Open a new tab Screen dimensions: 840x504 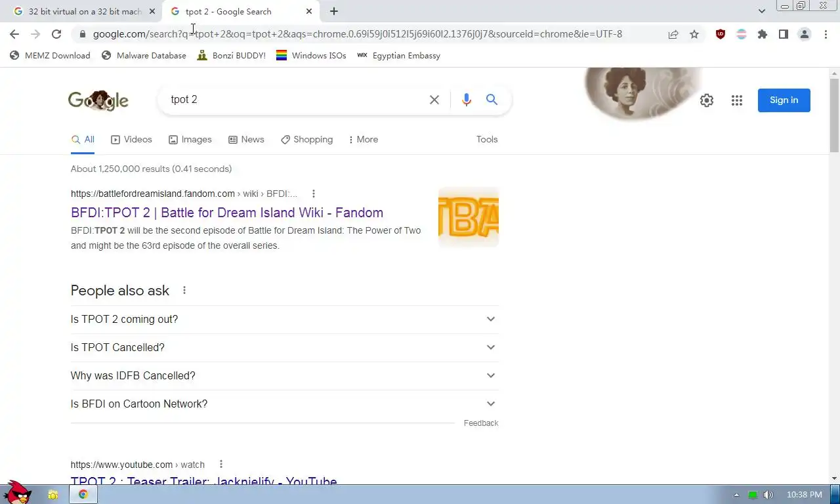334,11
